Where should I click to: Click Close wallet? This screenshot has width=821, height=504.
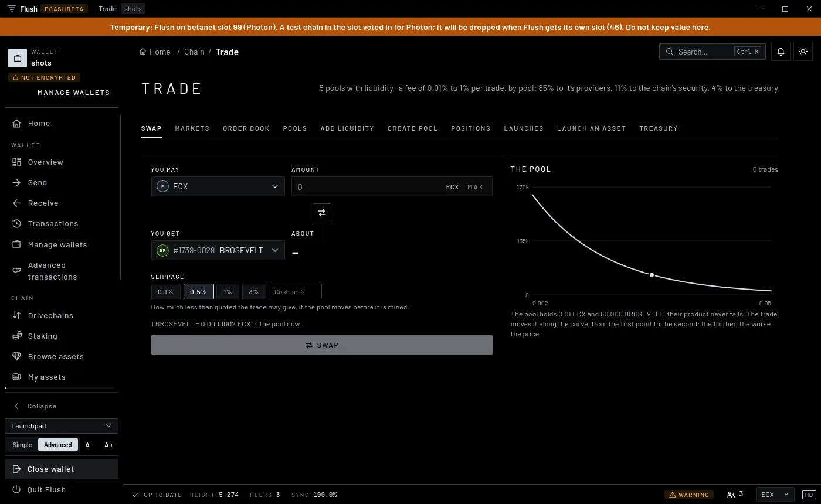(62, 469)
